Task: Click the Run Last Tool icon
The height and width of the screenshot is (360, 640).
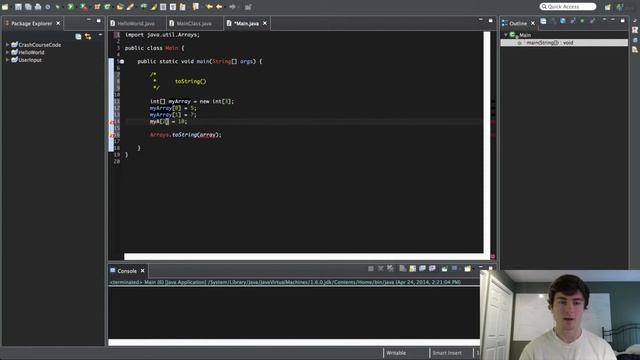Action: pyautogui.click(x=84, y=7)
